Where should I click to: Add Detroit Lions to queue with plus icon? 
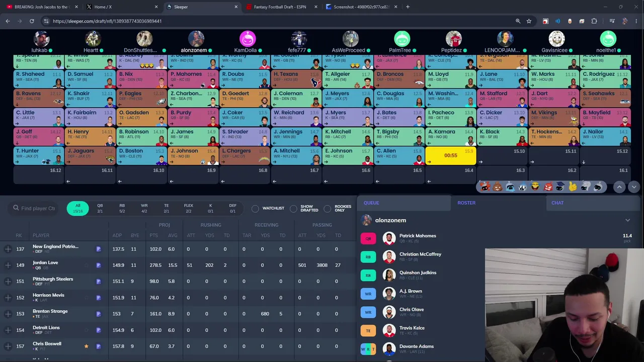click(x=8, y=330)
